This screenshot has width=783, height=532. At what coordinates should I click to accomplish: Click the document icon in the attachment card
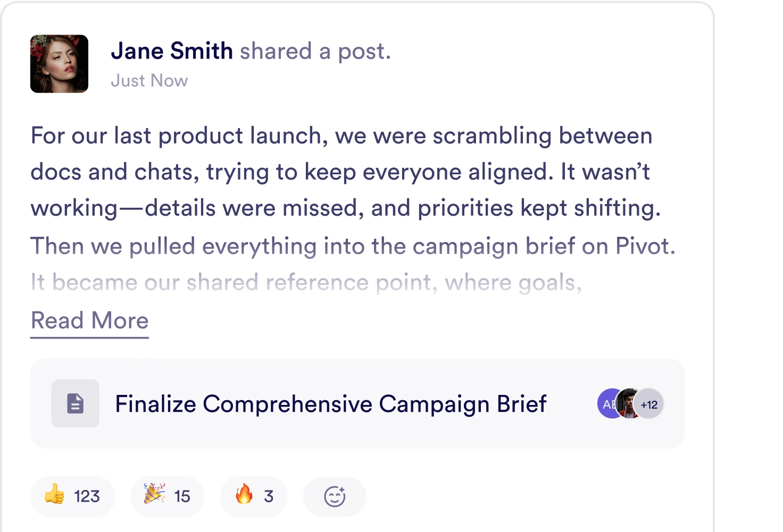[75, 403]
